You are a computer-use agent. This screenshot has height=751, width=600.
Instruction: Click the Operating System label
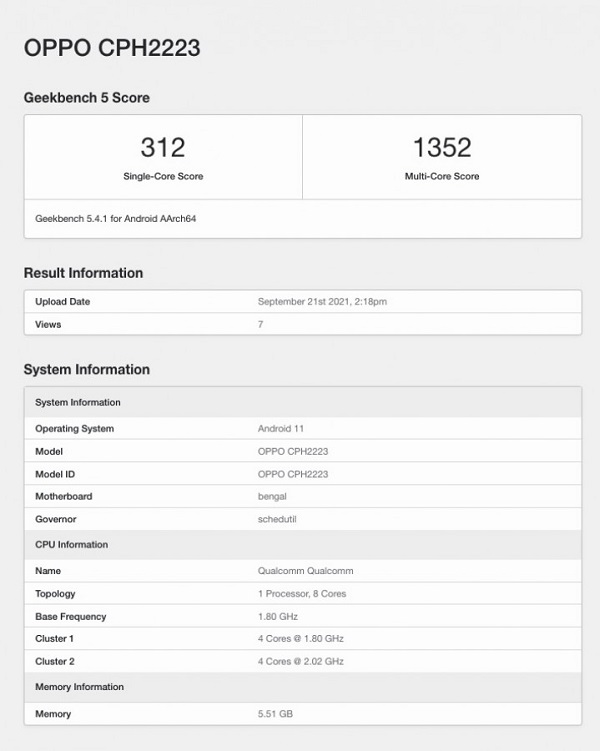pos(74,429)
